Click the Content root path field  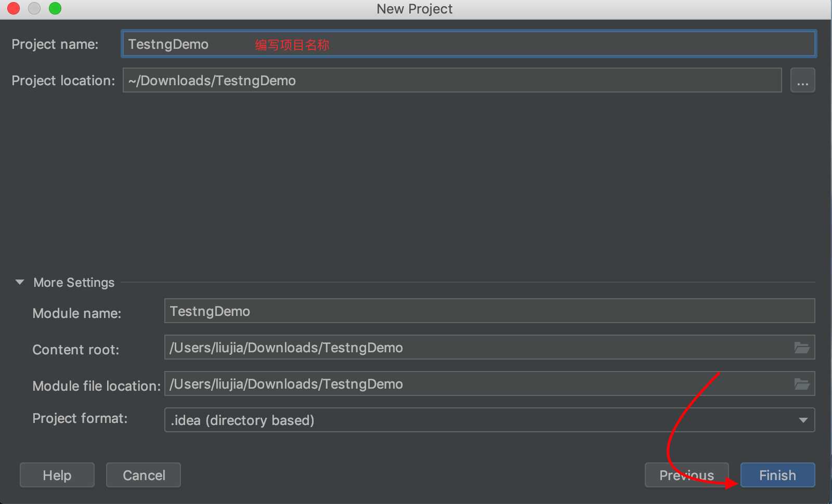pos(489,348)
